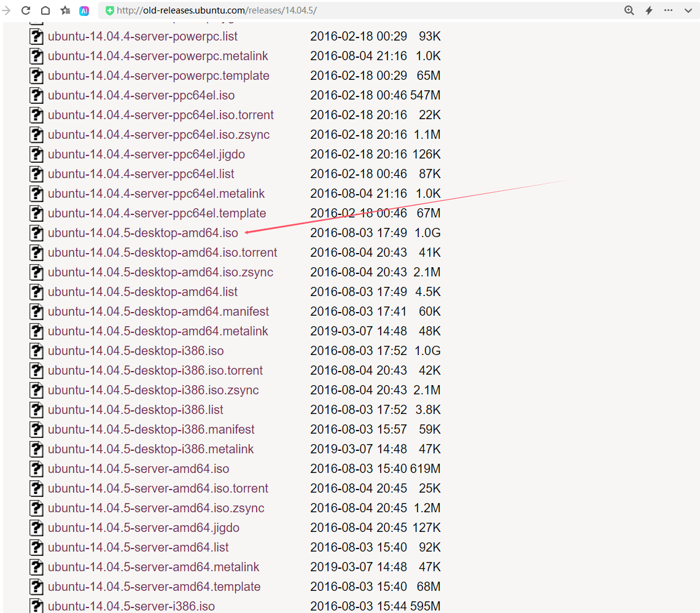Click the browser reload icon
Image resolution: width=700 pixels, height=613 pixels.
pos(26,10)
